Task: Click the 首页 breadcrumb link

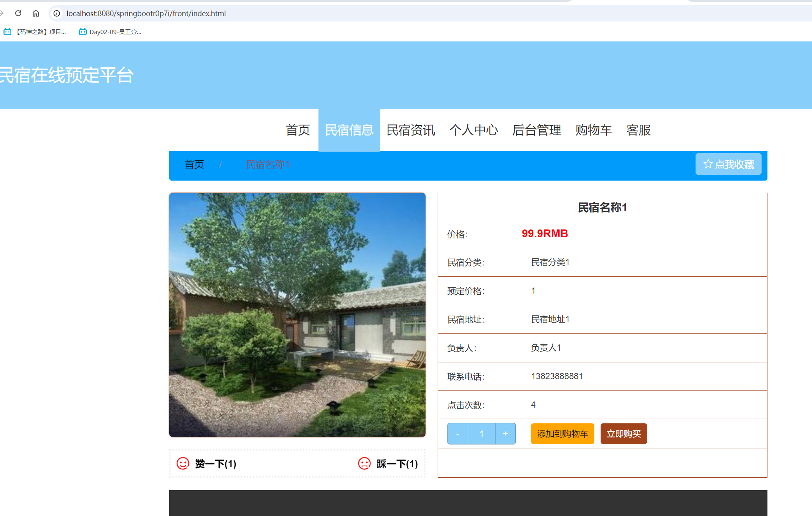Action: (x=193, y=164)
